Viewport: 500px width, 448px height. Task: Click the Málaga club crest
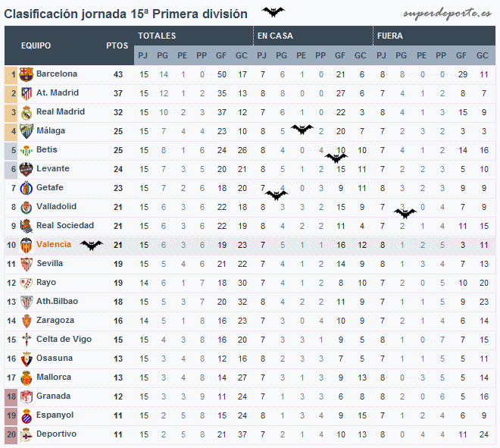(27, 131)
